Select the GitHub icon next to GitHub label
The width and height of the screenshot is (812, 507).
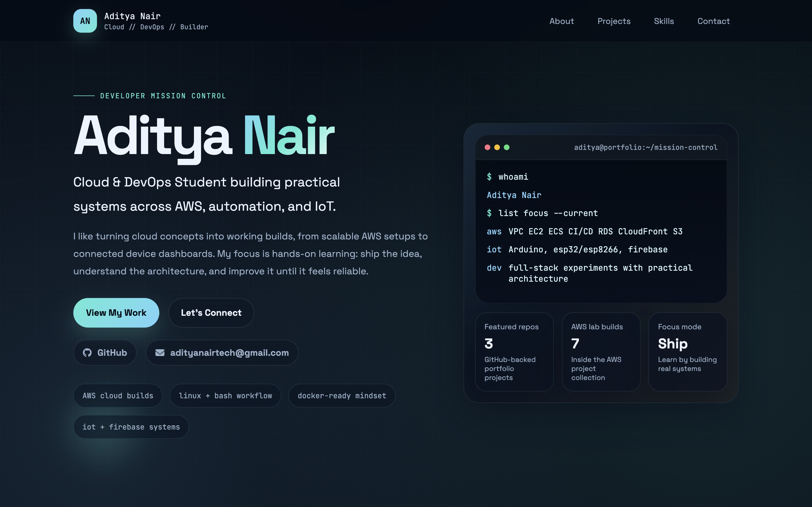[x=87, y=352]
